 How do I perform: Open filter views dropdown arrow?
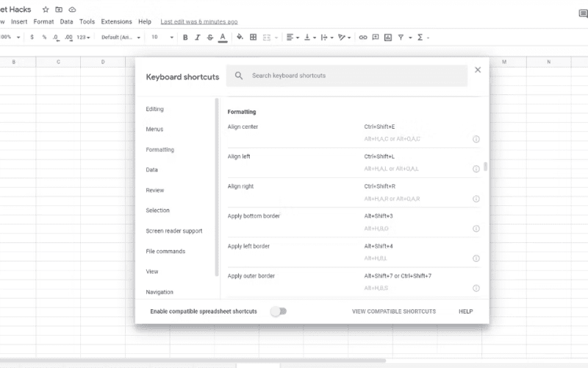410,38
